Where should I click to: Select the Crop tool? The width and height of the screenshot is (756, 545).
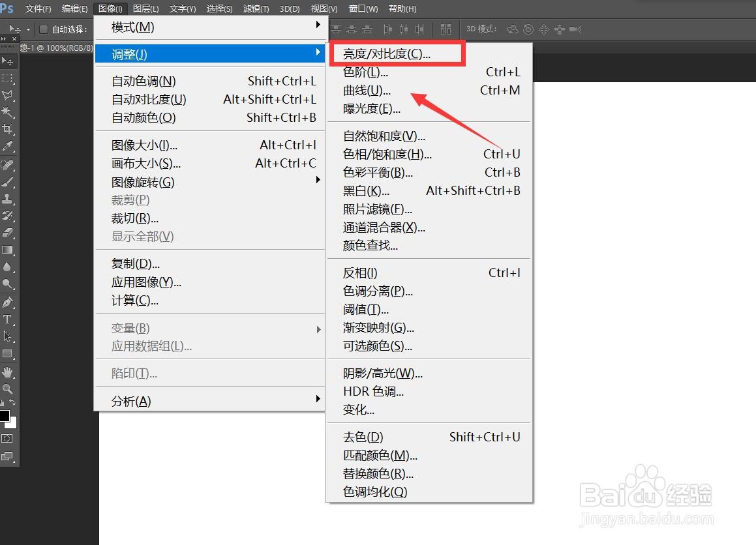point(8,128)
